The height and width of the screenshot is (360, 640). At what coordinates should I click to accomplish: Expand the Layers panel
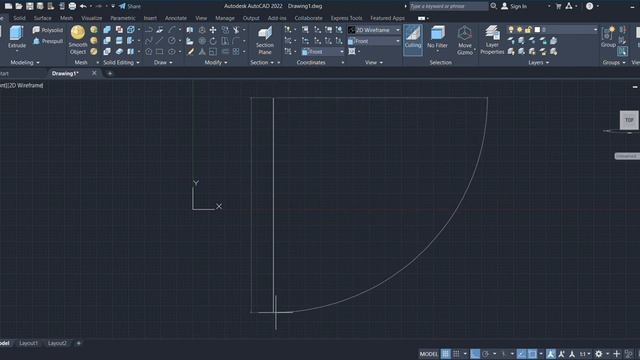coord(539,62)
